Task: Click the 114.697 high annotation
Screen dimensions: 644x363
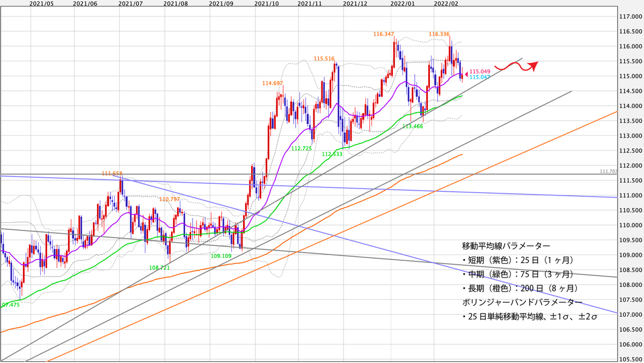Action: coord(273,84)
